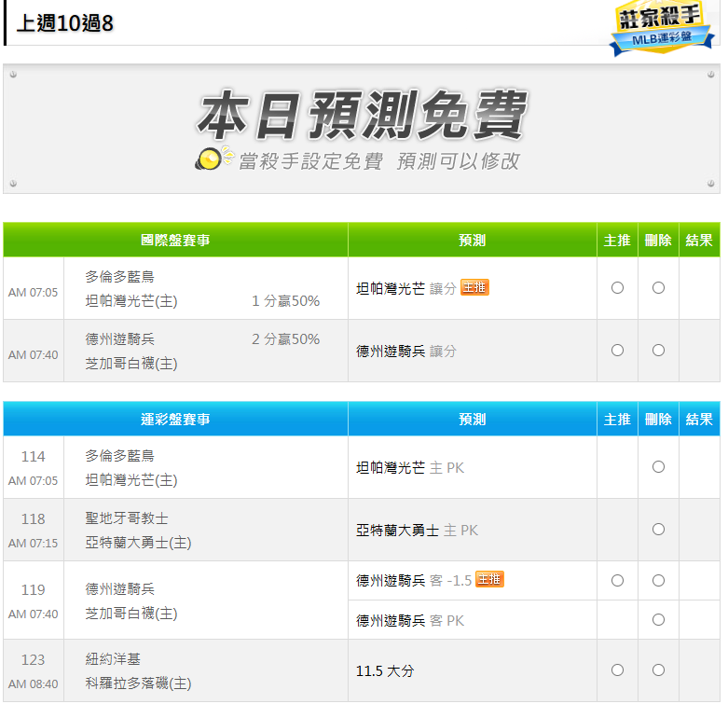Click prediction 亞特蘭大勇士 主 PK
The width and height of the screenshot is (728, 704).
[417, 531]
